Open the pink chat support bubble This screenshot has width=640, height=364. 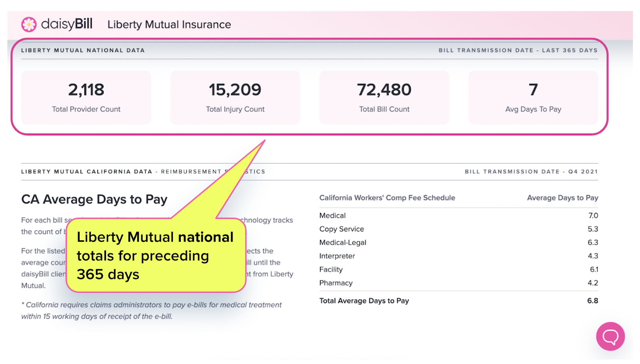(x=610, y=336)
